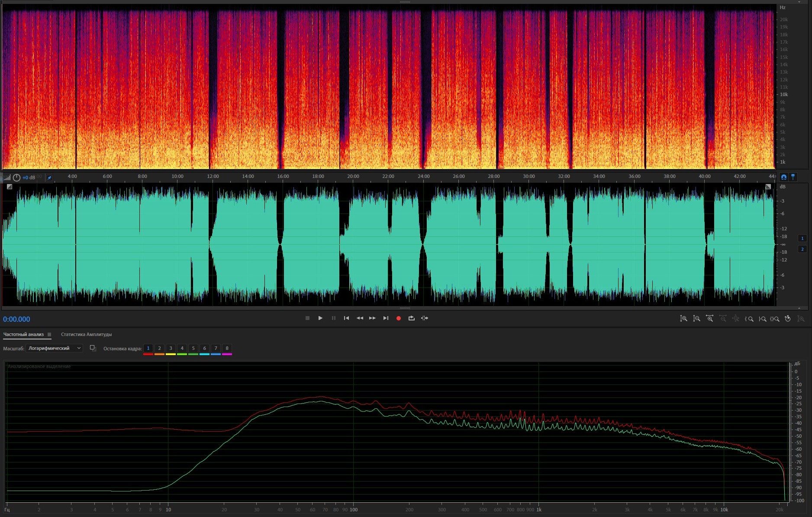
Task: Click the +0 dB gain value
Action: tap(29, 178)
